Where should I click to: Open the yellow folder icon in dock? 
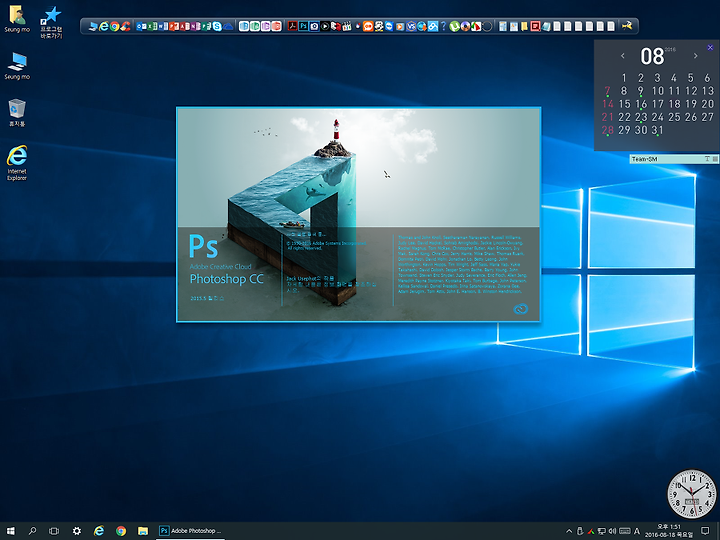click(524, 26)
